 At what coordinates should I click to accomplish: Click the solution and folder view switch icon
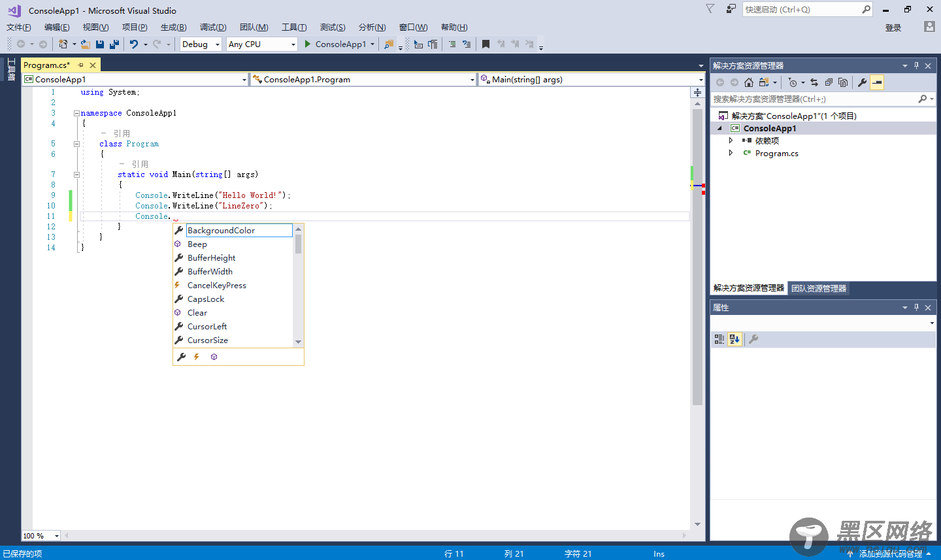[763, 82]
